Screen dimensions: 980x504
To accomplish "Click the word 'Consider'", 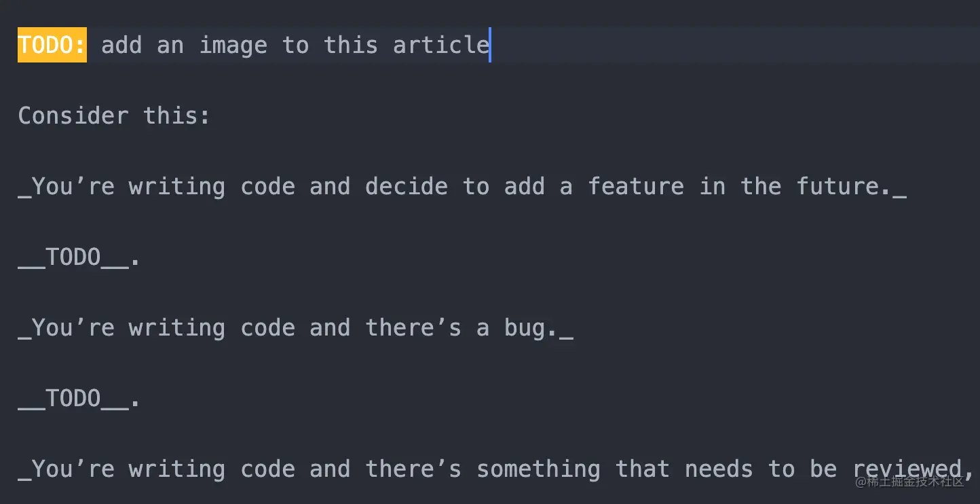I will pyautogui.click(x=73, y=115).
